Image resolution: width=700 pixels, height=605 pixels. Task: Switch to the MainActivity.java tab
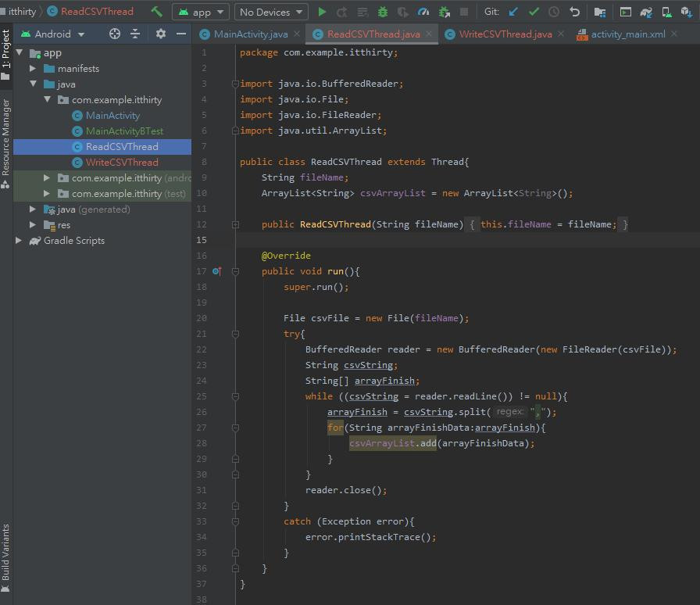tap(250, 34)
